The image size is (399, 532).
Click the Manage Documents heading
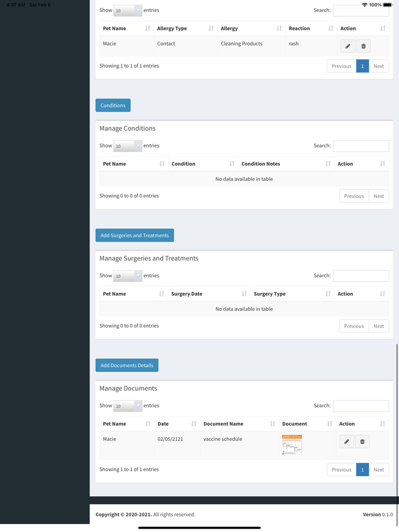pos(128,388)
